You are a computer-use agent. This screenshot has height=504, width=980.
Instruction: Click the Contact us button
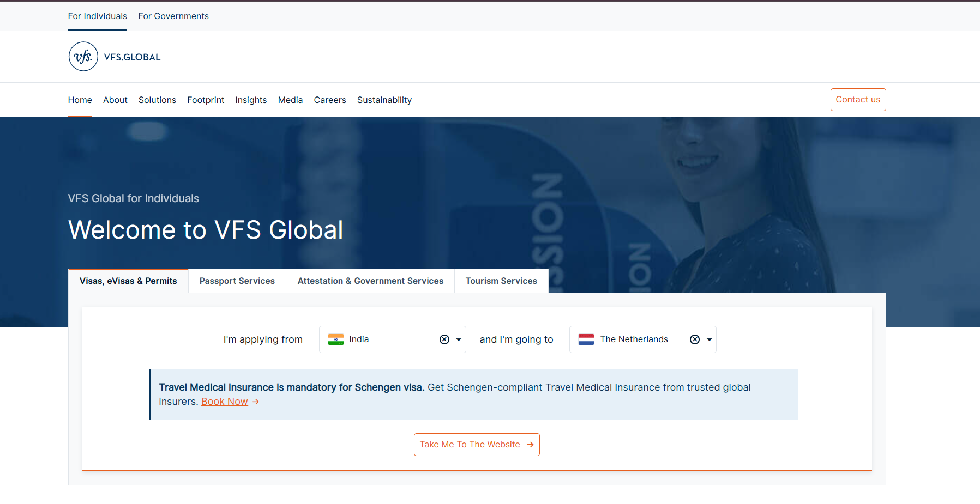(858, 99)
